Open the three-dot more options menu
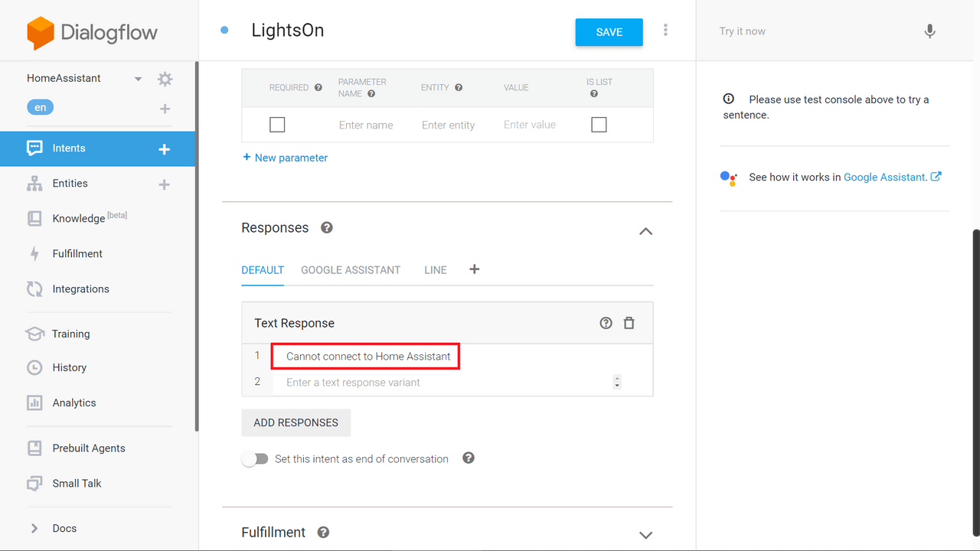Screen dimensions: 980x551 [x=665, y=30]
